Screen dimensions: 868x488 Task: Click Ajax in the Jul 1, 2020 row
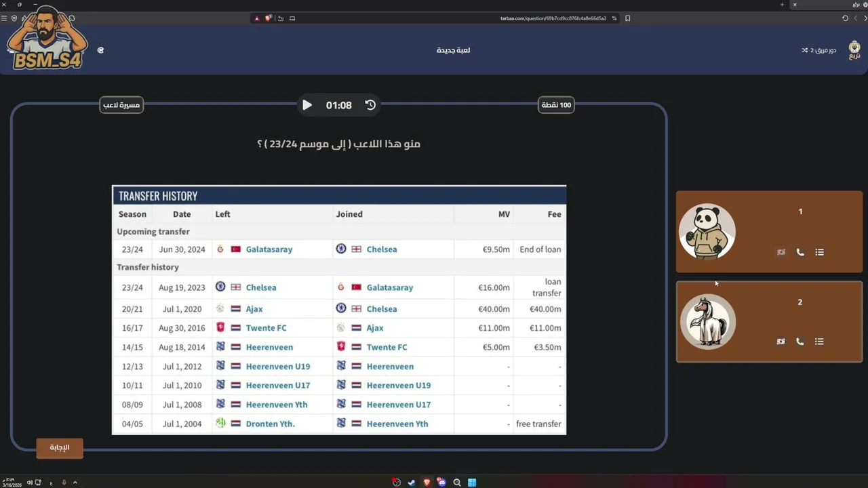click(x=254, y=309)
